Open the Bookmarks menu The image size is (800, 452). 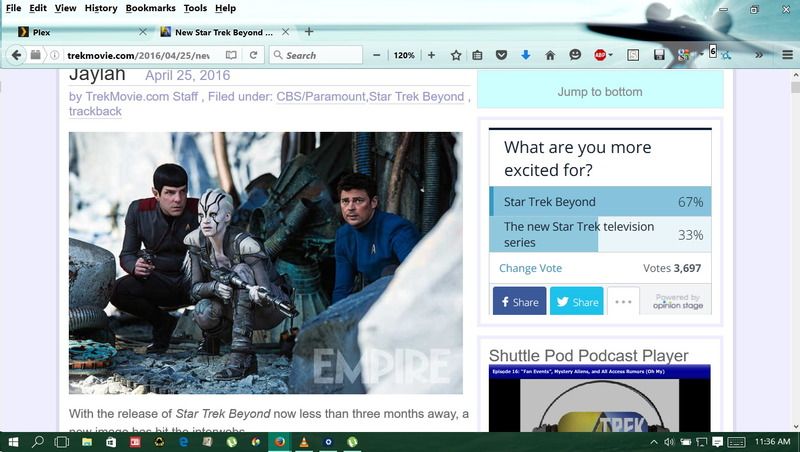(151, 8)
